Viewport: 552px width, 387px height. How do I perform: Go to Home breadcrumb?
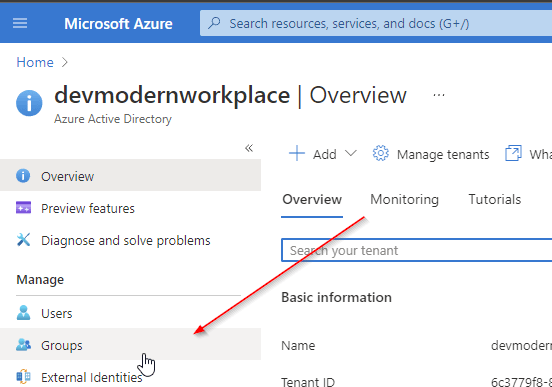click(x=35, y=62)
